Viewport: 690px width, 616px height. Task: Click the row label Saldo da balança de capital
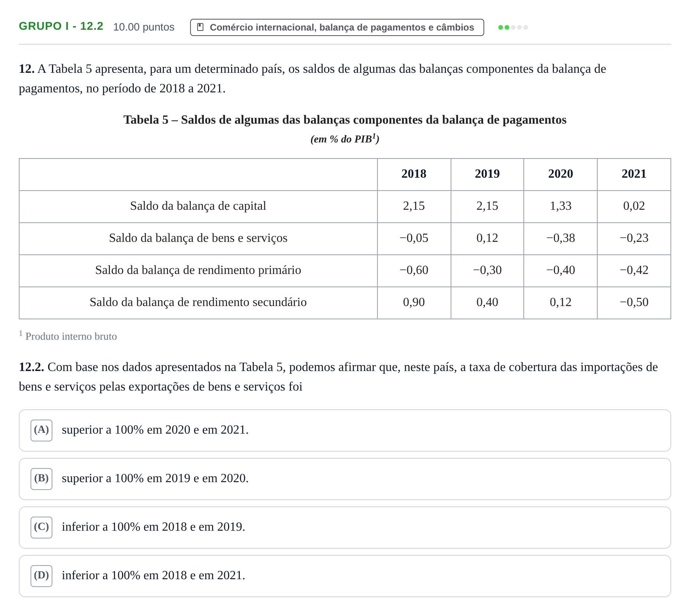[x=198, y=206]
